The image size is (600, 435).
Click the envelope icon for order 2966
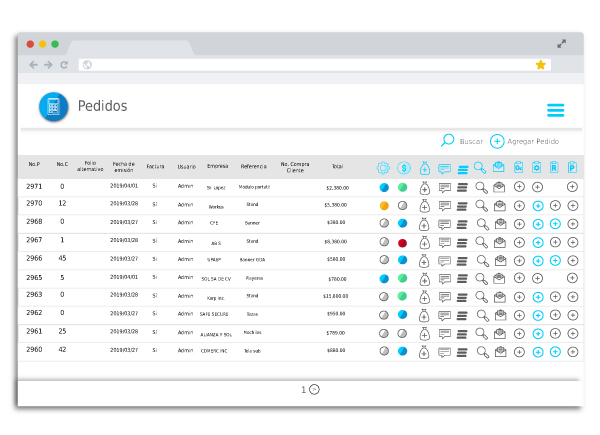click(499, 259)
